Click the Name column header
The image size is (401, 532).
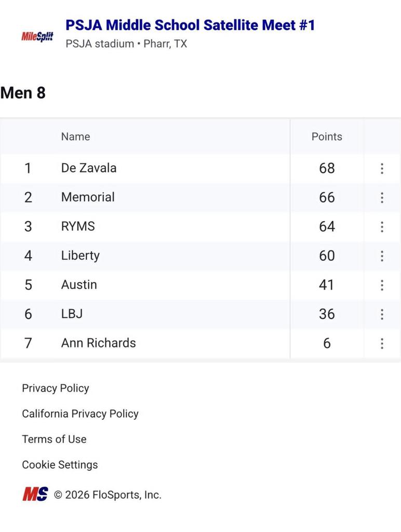[x=75, y=137]
